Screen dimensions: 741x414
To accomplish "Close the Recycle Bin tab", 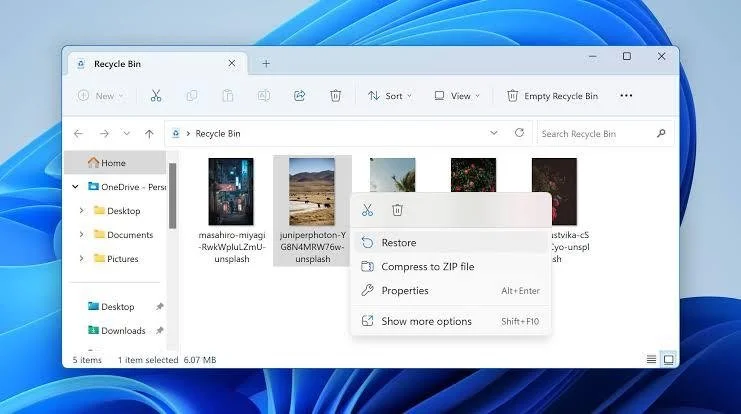I will (232, 63).
